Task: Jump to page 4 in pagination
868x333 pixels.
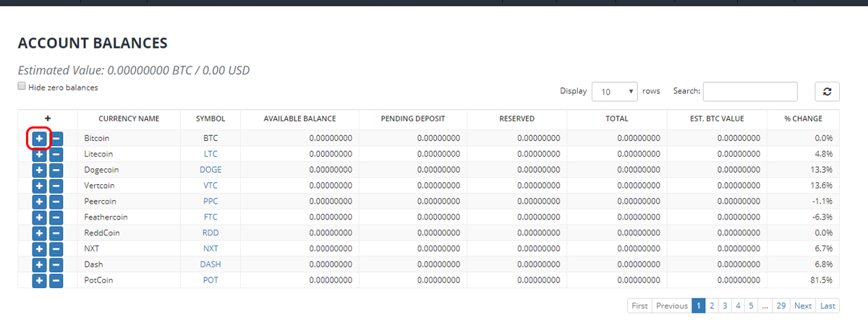Action: tap(738, 306)
